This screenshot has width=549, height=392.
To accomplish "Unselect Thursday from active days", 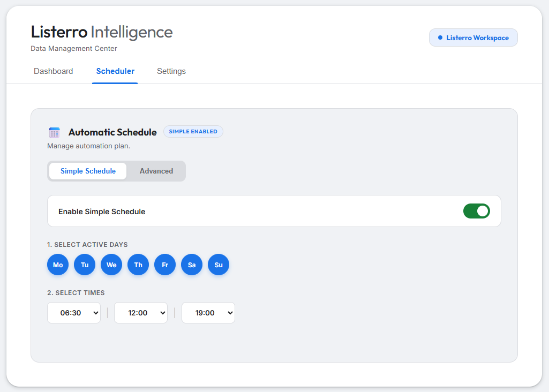I will 138,265.
